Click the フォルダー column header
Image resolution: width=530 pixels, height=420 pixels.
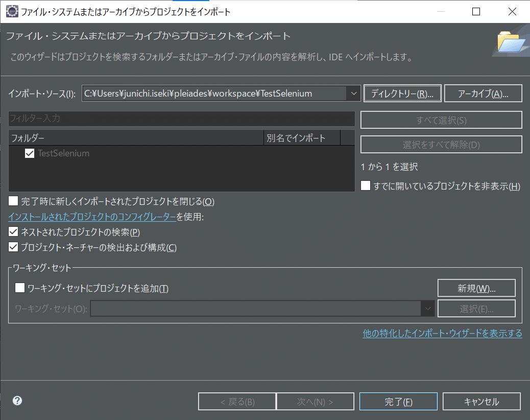[x=136, y=138]
